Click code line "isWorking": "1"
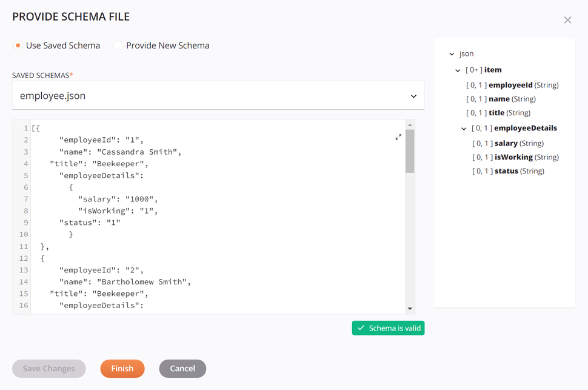Image resolution: width=588 pixels, height=390 pixels. 118,211
